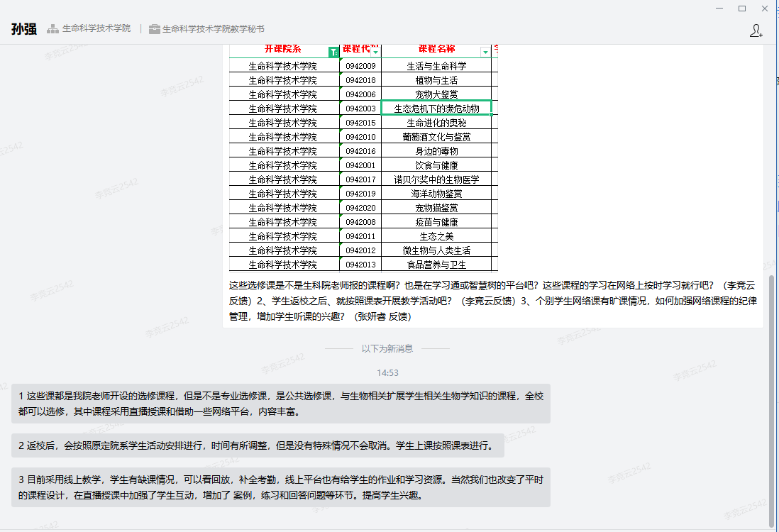The height and width of the screenshot is (532, 779).
Task: Select the third reply starting with 3 目前采用
Action: pyautogui.click(x=281, y=487)
